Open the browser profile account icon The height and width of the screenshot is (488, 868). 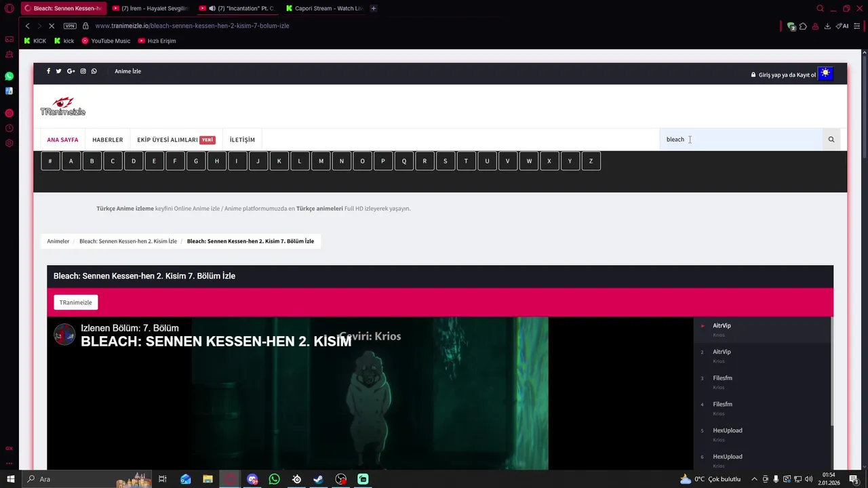point(815,26)
